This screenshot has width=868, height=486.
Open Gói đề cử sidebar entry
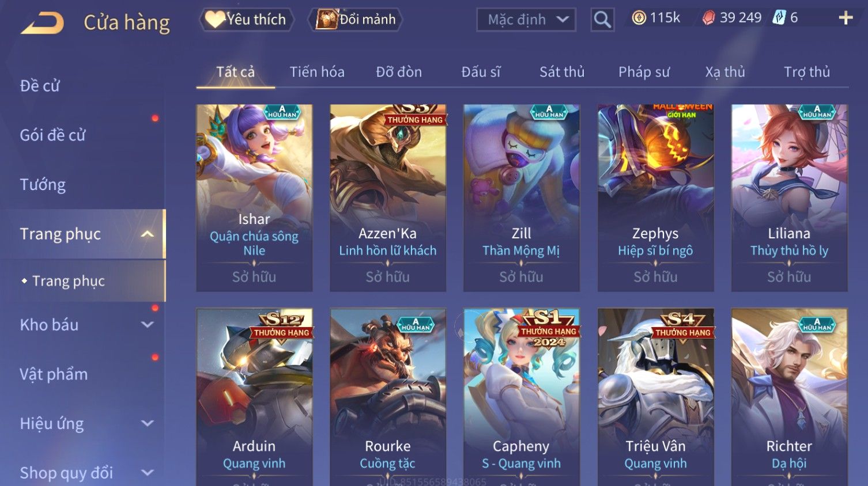point(52,135)
